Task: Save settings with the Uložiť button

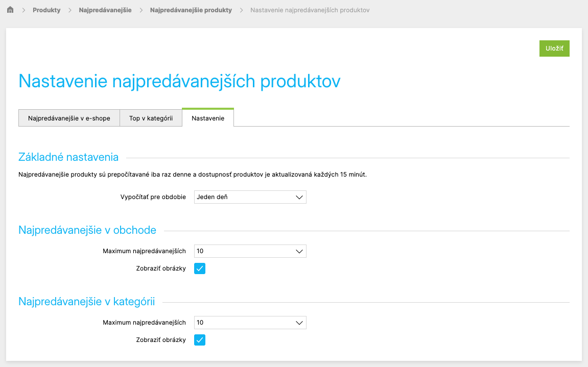Action: click(x=554, y=48)
